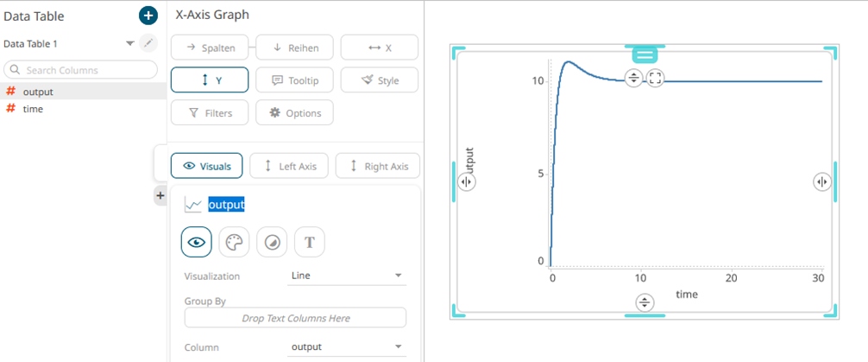Click the Search Columns input field

(81, 70)
